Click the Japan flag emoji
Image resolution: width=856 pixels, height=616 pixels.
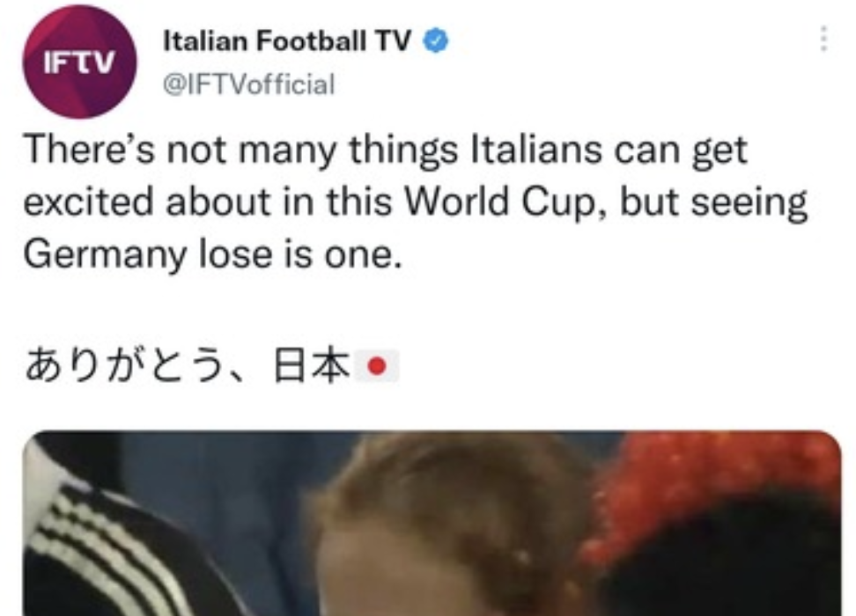pos(377,366)
